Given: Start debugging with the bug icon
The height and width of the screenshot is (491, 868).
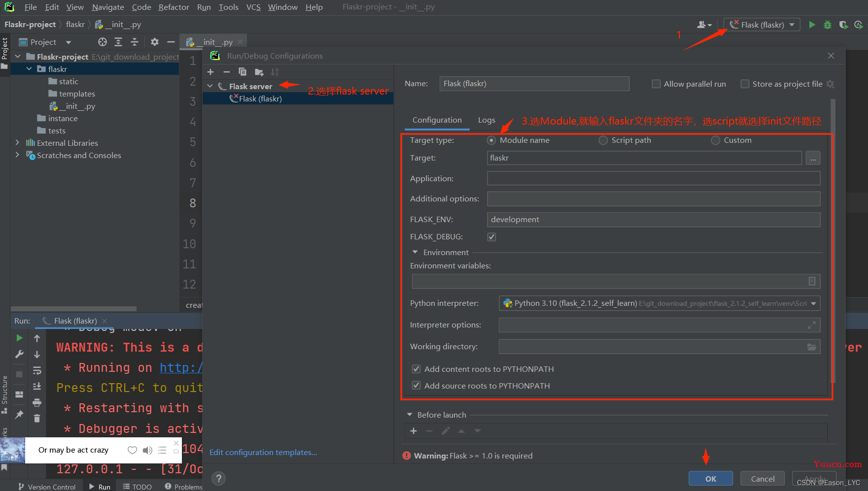Looking at the screenshot, I should coord(828,25).
